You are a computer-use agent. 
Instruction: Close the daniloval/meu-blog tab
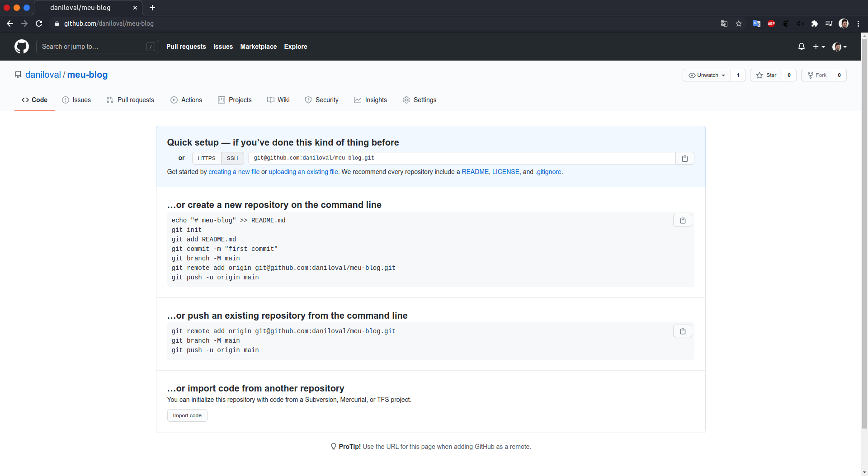[135, 8]
